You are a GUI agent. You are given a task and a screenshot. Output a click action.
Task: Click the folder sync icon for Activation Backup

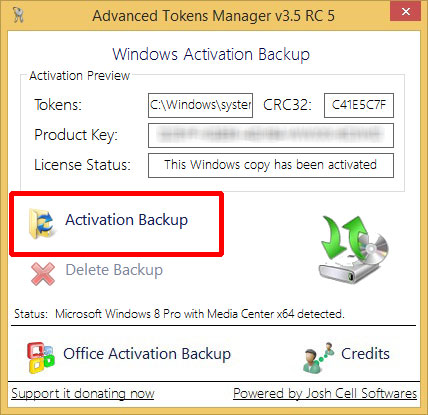(42, 223)
